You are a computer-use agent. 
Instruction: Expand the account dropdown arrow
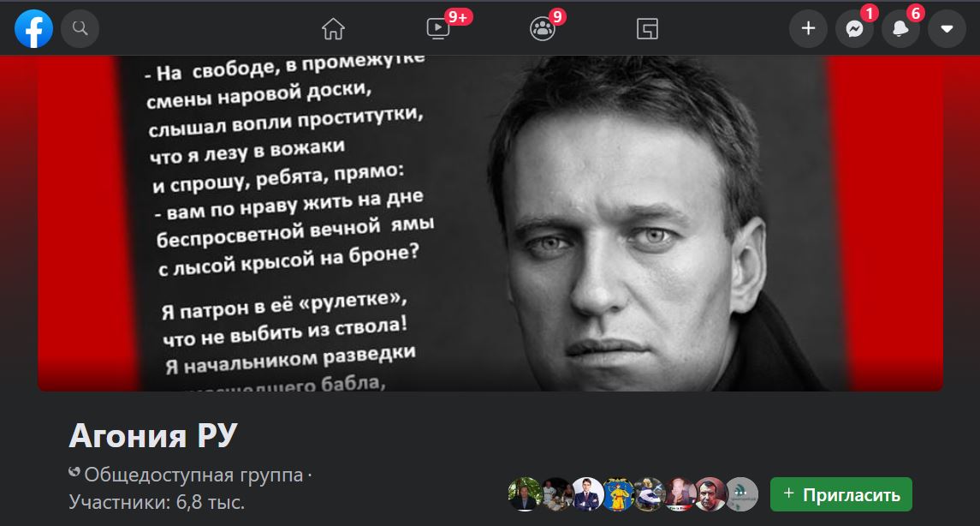(947, 29)
